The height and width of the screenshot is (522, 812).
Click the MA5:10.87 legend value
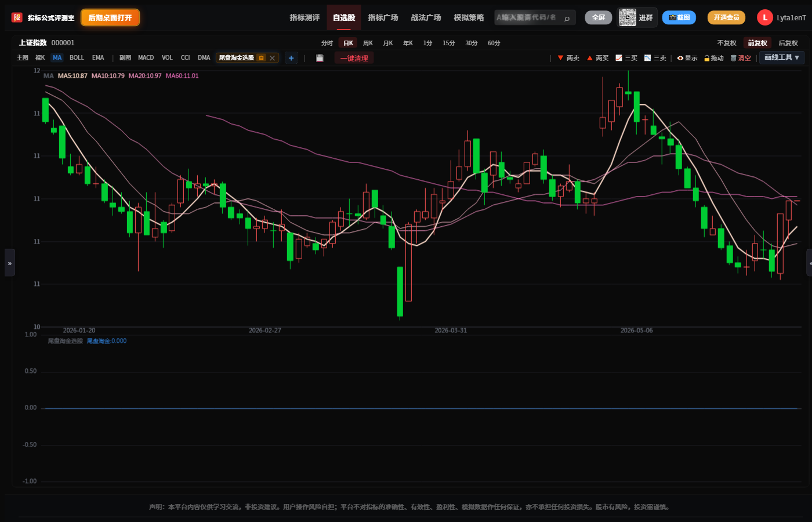pyautogui.click(x=72, y=76)
